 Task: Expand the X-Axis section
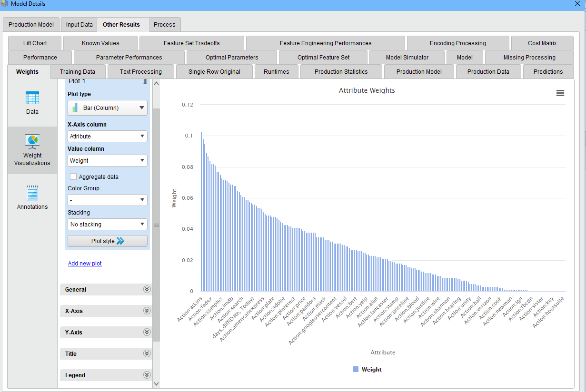tap(106, 311)
